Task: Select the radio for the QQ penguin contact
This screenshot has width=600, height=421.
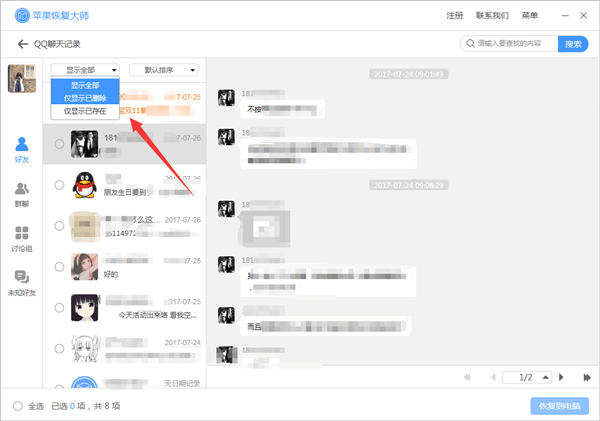Action: 59,185
